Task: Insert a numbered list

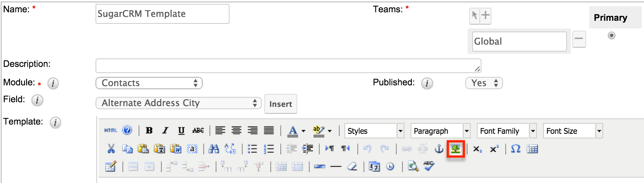Action: coord(269,149)
